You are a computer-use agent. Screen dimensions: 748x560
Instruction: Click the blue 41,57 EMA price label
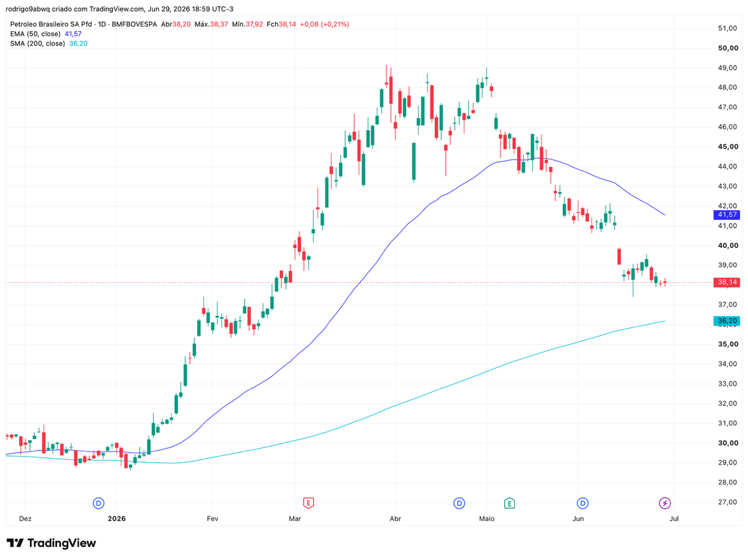[727, 215]
